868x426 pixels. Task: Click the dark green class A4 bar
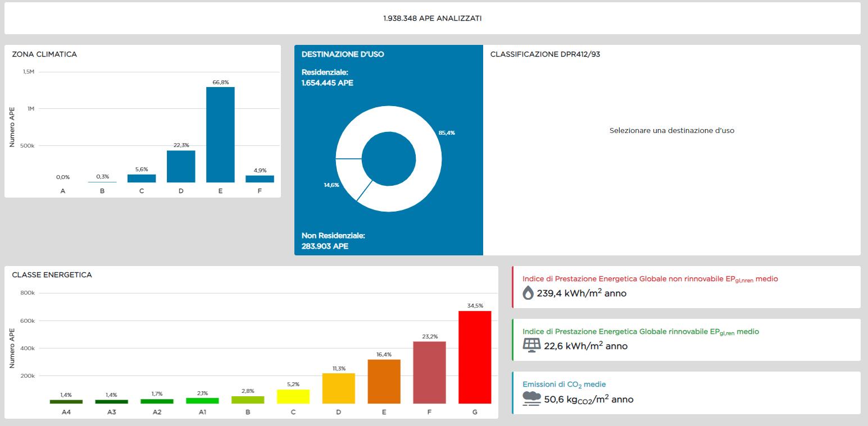pos(66,402)
